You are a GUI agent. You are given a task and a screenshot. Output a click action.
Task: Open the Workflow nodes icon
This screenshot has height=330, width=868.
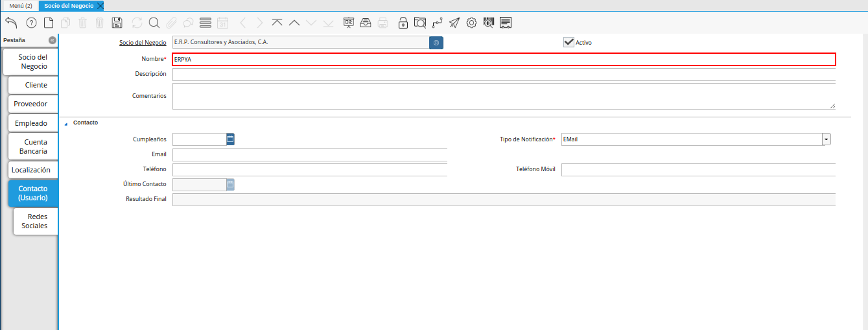click(438, 23)
